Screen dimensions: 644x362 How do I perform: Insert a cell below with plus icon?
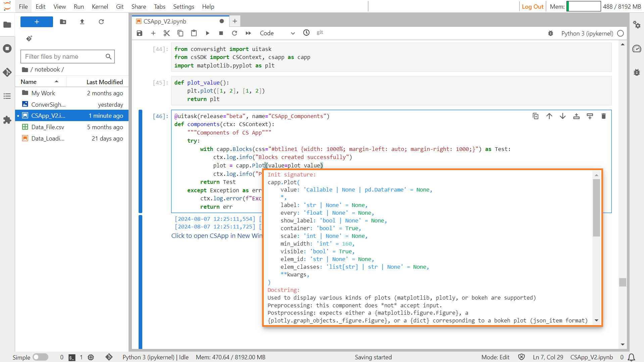click(153, 33)
